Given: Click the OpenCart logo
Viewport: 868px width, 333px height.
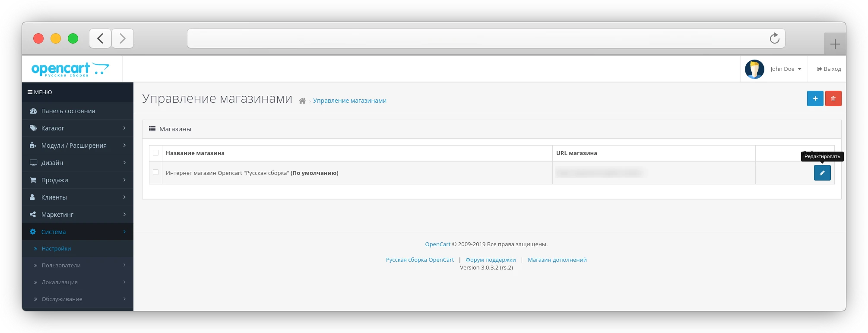Looking at the screenshot, I should tap(70, 69).
